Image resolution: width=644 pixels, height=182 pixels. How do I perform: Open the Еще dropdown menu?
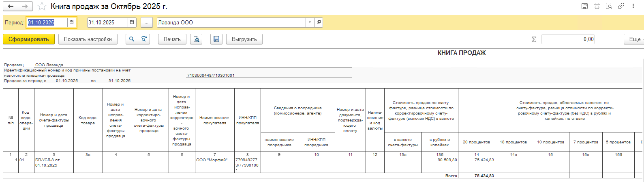click(x=634, y=39)
